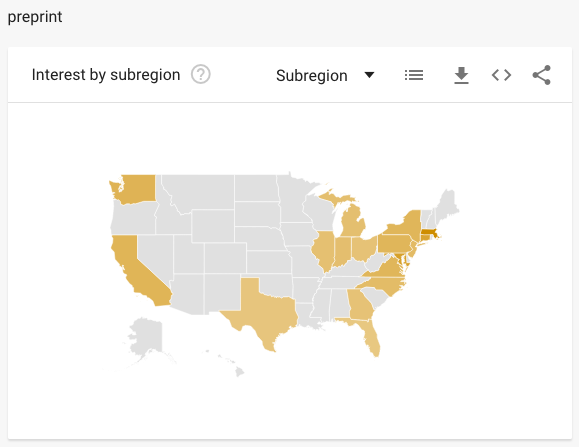Select Washington state on the map
Viewport: 579px width, 447px height.
[x=135, y=188]
